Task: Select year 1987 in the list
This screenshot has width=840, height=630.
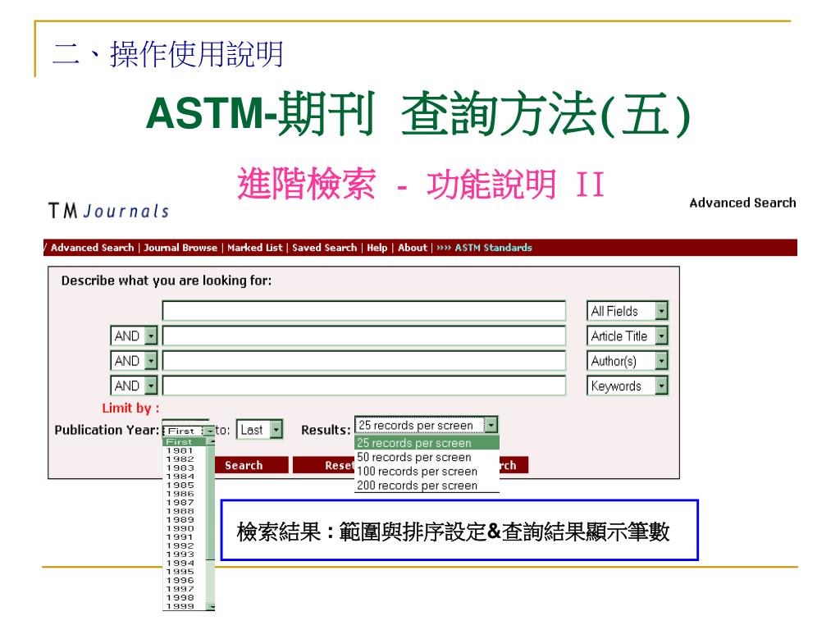Action: tap(185, 503)
